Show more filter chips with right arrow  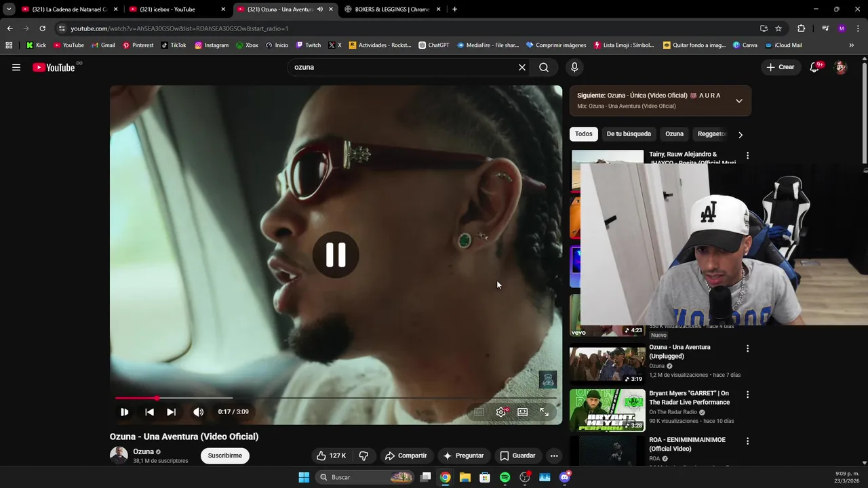tap(741, 134)
